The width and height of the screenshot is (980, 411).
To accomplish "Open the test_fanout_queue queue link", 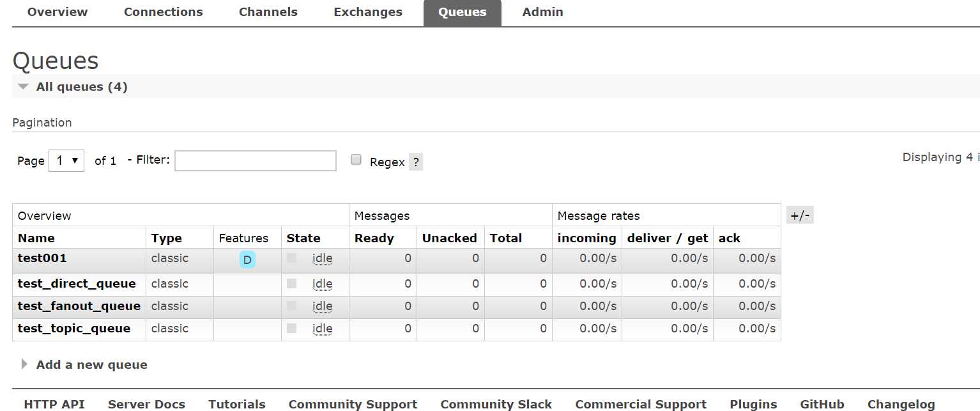I will (x=79, y=306).
